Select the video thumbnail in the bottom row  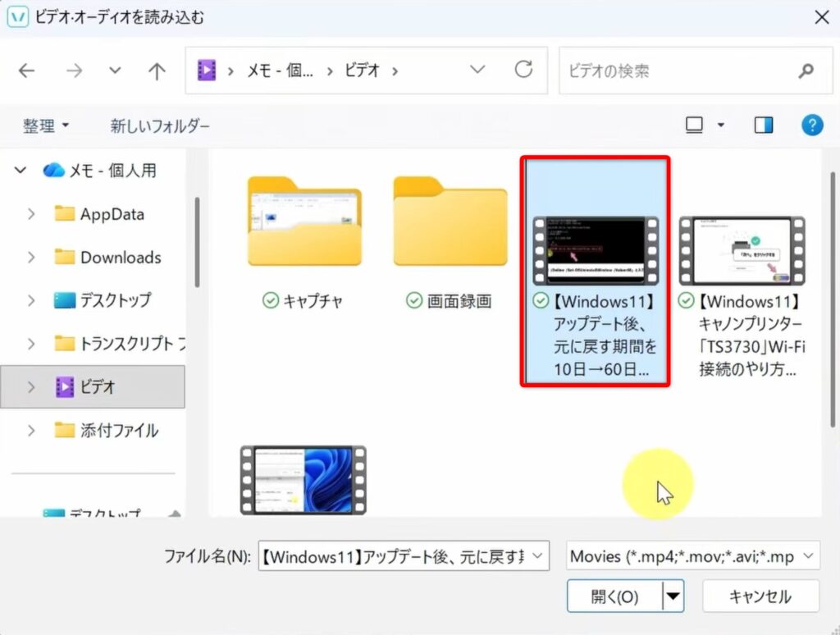[304, 480]
